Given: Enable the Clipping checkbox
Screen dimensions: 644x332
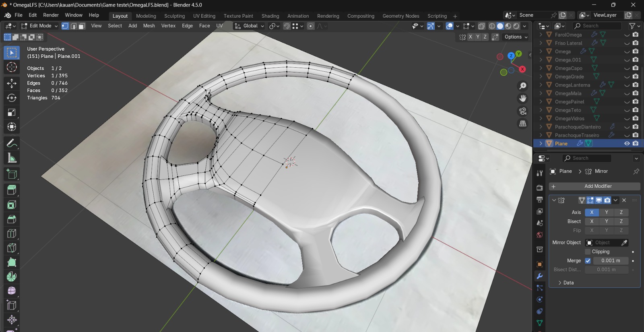Looking at the screenshot, I should coord(588,252).
